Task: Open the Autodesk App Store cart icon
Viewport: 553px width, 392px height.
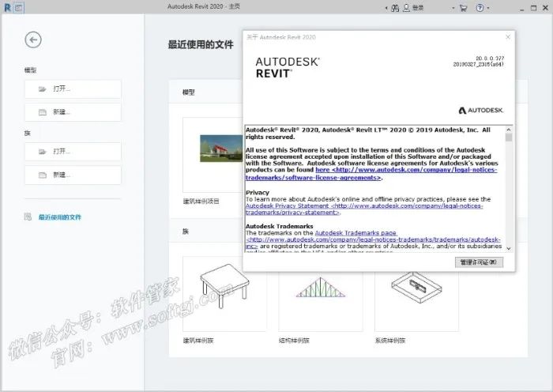Action: tap(462, 7)
